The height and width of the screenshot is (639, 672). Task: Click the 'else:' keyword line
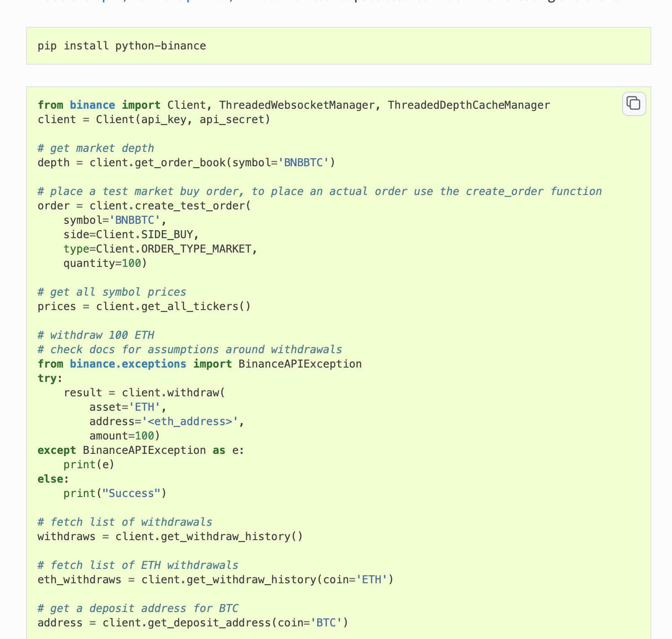click(x=53, y=479)
